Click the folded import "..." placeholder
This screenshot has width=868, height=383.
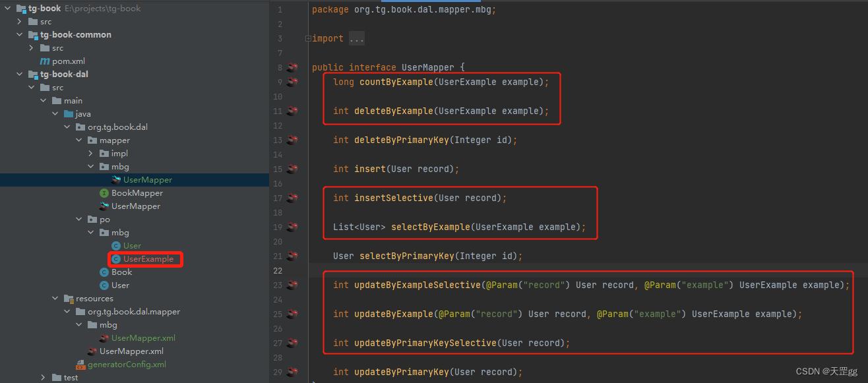point(356,39)
